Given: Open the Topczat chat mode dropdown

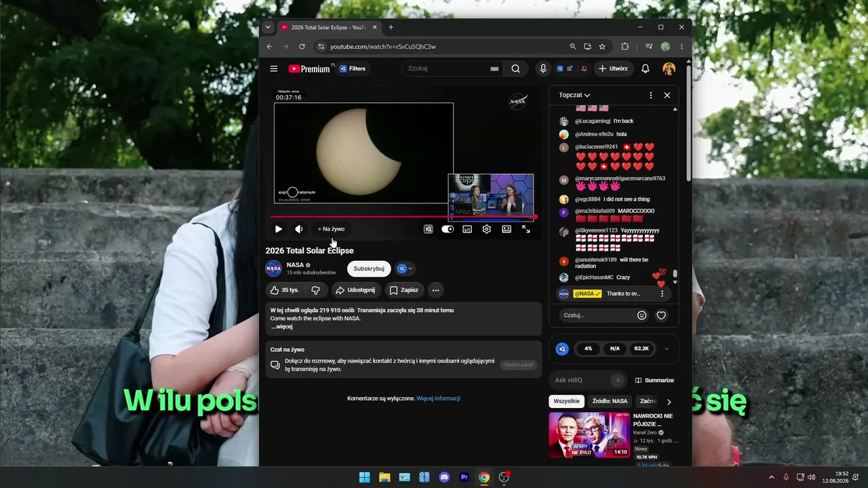Looking at the screenshot, I should [x=574, y=96].
